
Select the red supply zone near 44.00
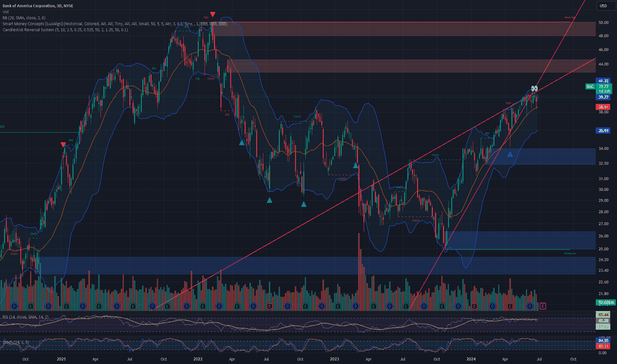coord(412,66)
